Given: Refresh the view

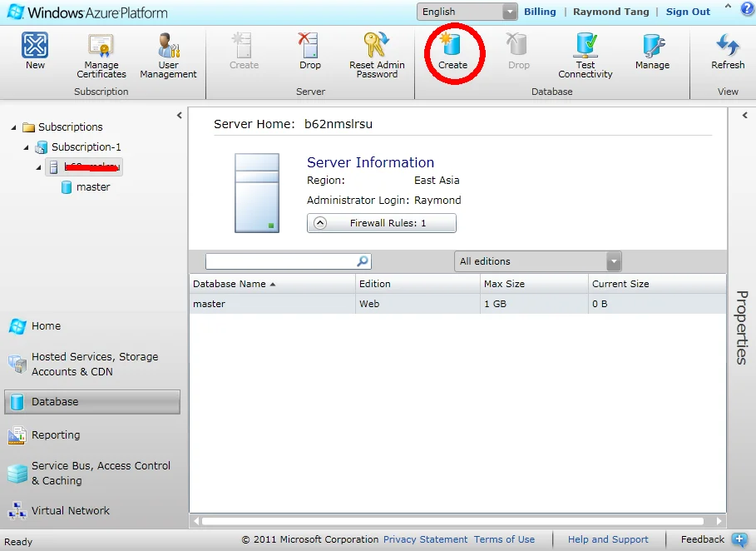Looking at the screenshot, I should pos(728,50).
